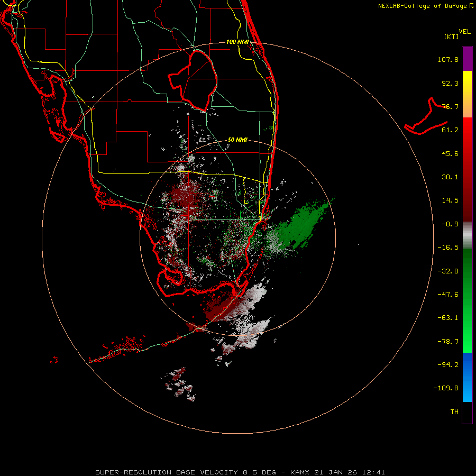Viewport: 476px width, 476px height.
Task: Select the -78.7 legend value
Action: coord(448,342)
